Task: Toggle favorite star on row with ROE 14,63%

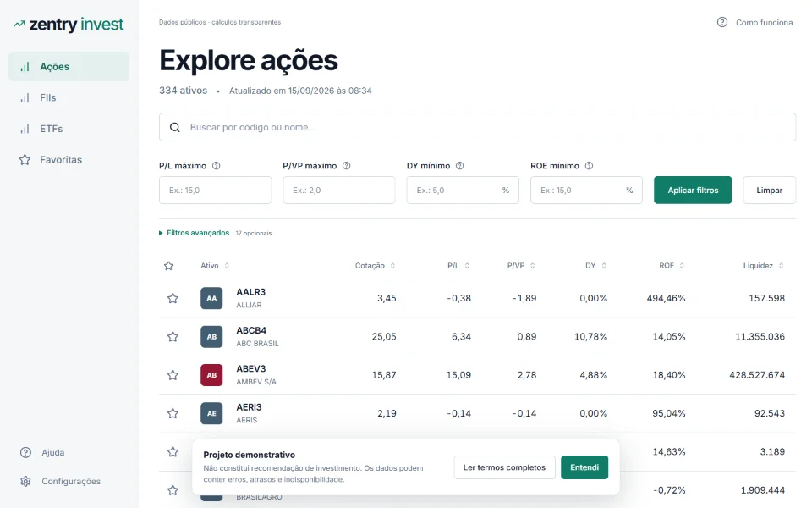Action: [x=173, y=451]
